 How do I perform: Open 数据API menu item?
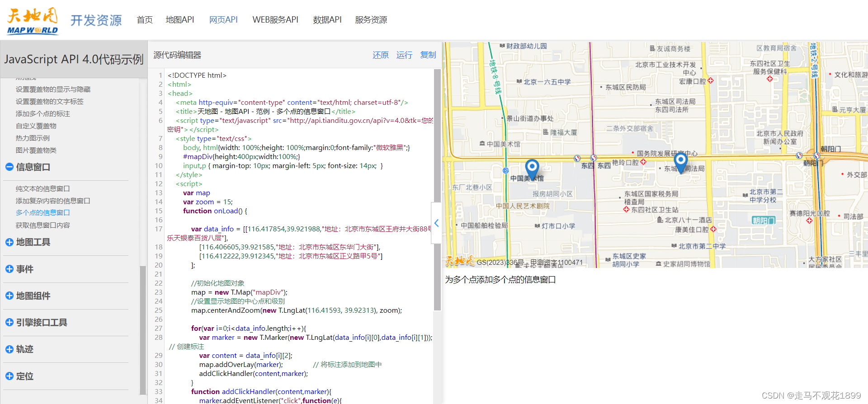[x=327, y=20]
